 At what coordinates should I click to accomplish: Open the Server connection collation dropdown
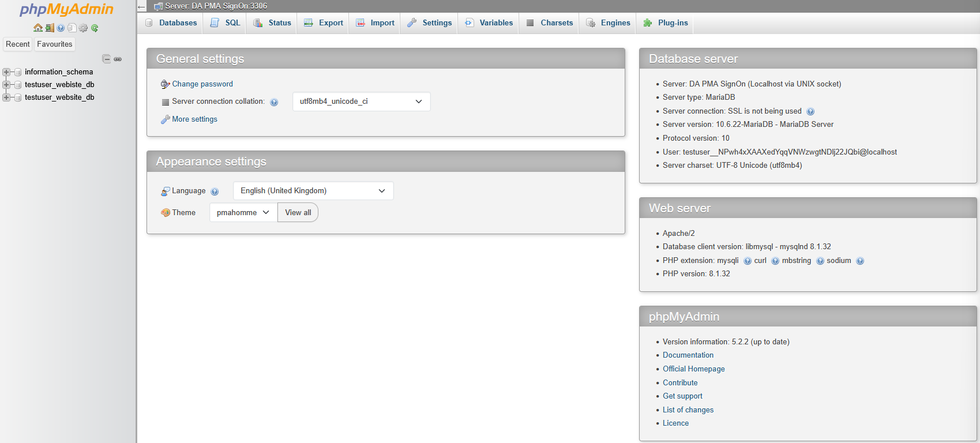click(x=361, y=102)
